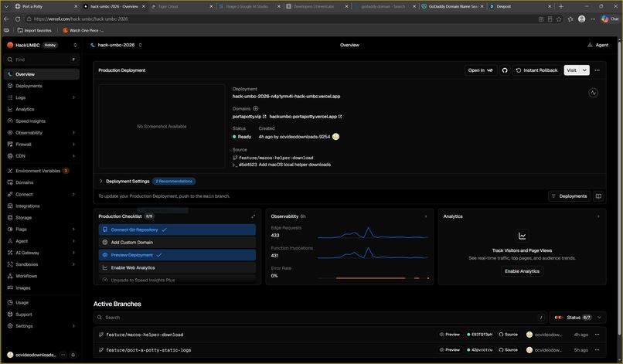This screenshot has width=623, height=364.
Task: Click the 2 Recommendations badge
Action: [174, 181]
